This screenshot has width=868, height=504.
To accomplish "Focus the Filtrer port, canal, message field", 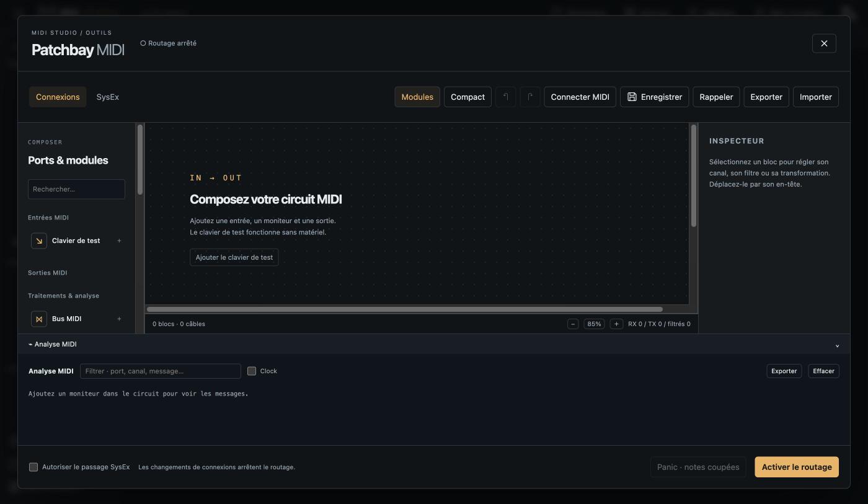I will pos(161,371).
